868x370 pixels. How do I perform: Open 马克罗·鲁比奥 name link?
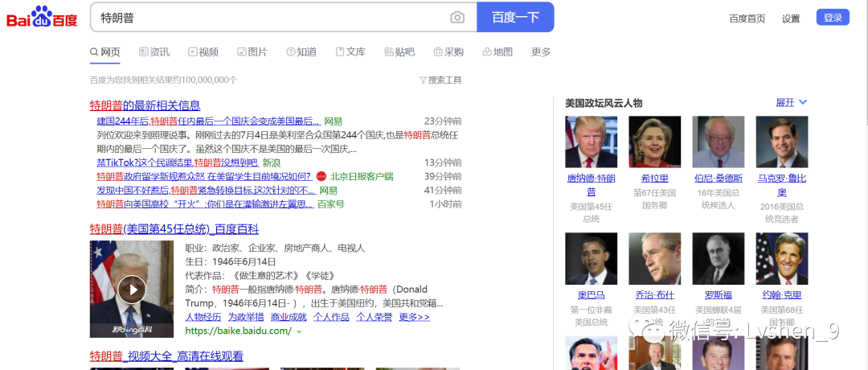click(782, 186)
